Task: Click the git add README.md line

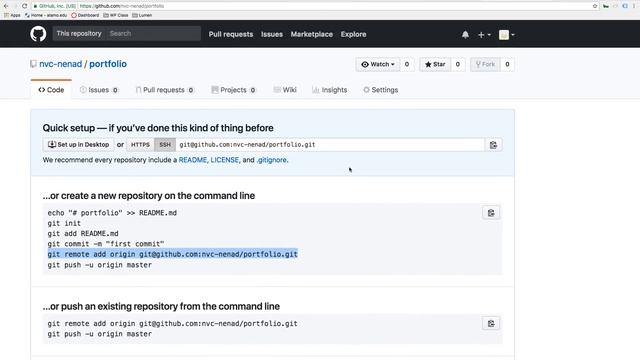Action: [x=83, y=233]
